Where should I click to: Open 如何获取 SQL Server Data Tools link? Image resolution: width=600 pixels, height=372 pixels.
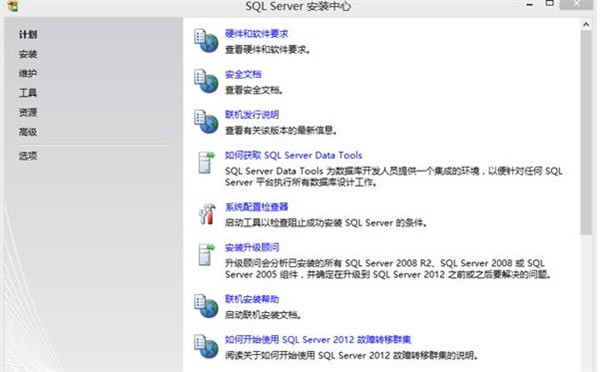pyautogui.click(x=293, y=155)
